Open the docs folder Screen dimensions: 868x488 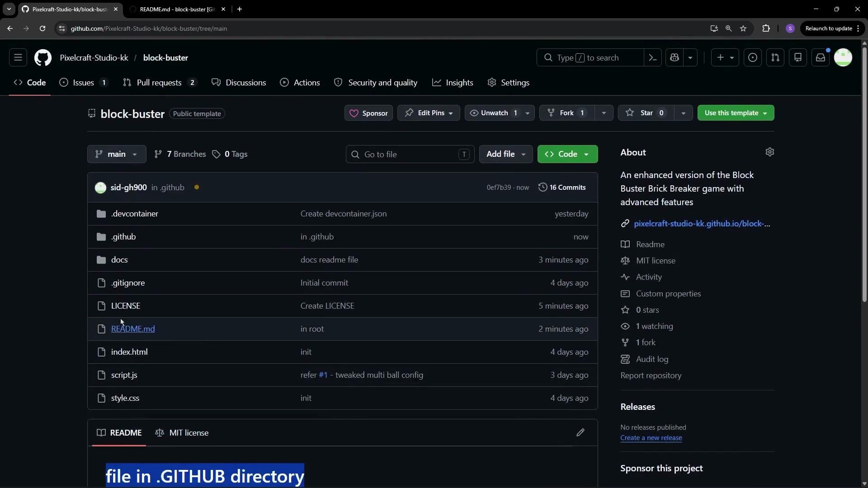119,260
